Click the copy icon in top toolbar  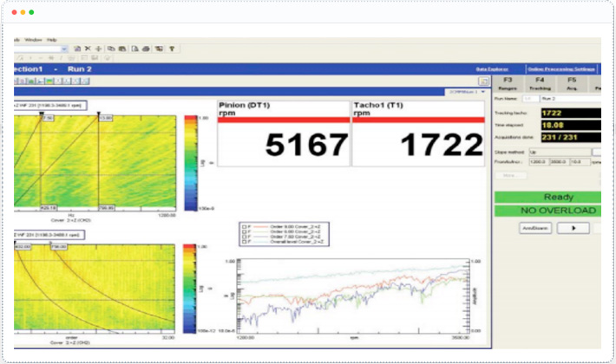point(110,49)
